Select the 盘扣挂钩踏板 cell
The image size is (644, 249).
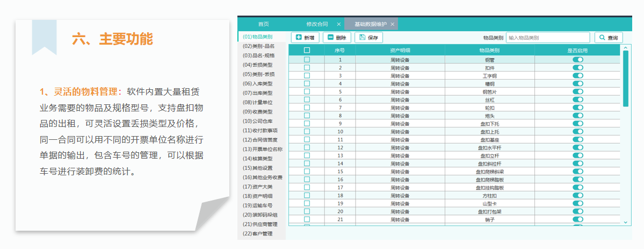point(489,188)
